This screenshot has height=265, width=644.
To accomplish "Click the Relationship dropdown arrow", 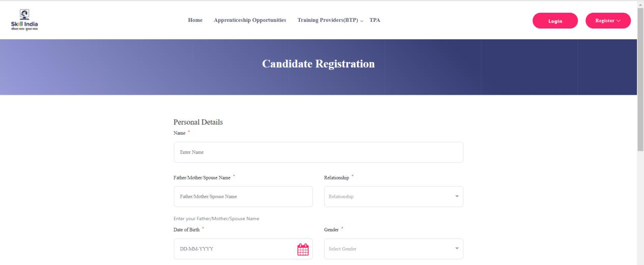I will [456, 197].
